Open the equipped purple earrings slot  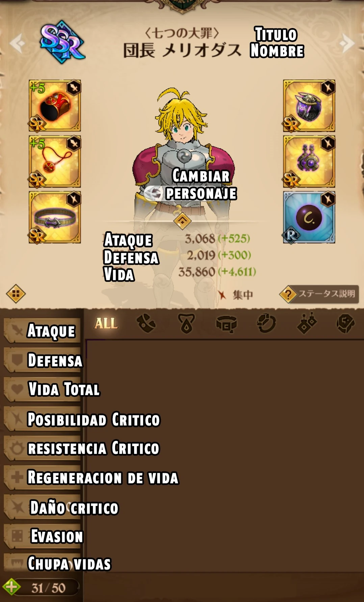coord(309,162)
